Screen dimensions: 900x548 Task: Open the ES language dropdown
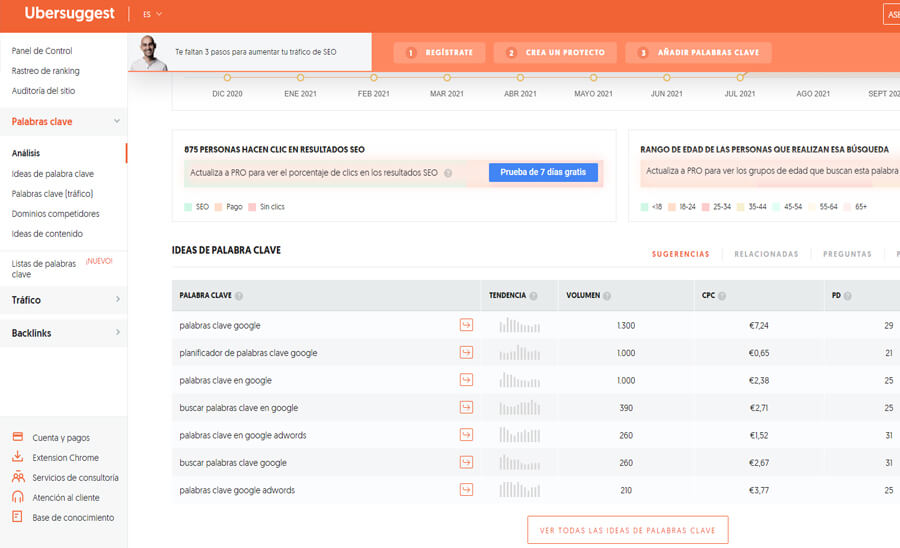coord(152,14)
